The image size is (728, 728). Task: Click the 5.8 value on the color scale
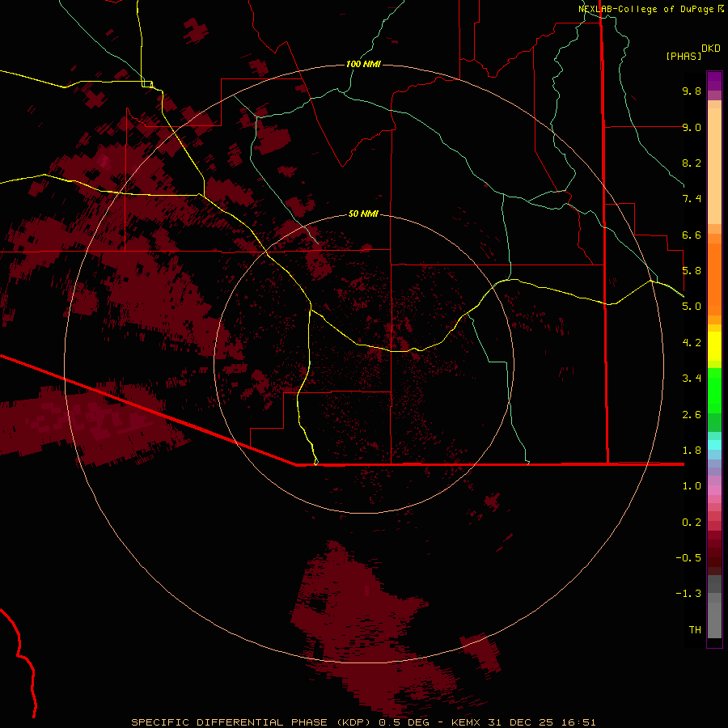pos(692,271)
